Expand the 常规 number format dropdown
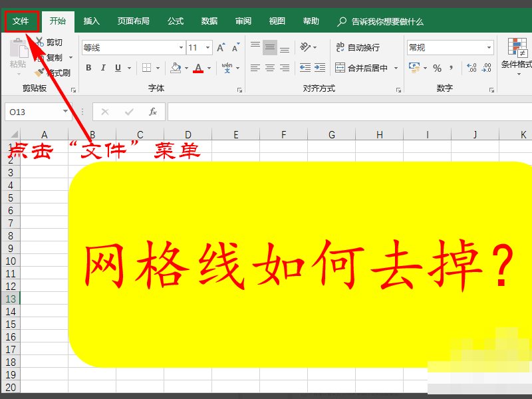 490,47
